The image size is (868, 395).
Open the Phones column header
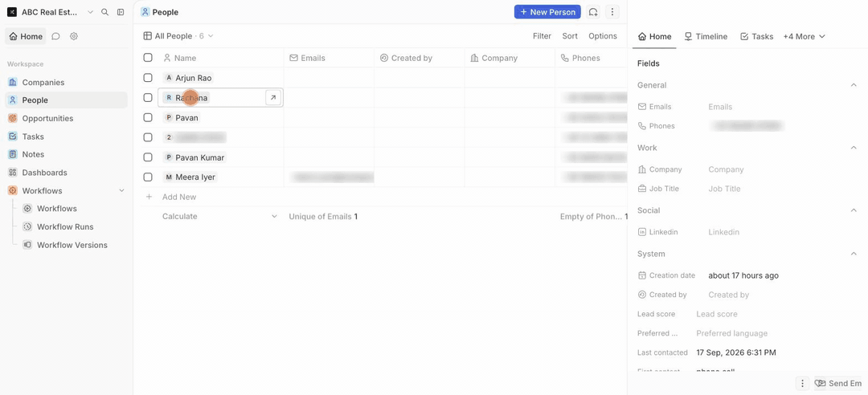point(591,58)
